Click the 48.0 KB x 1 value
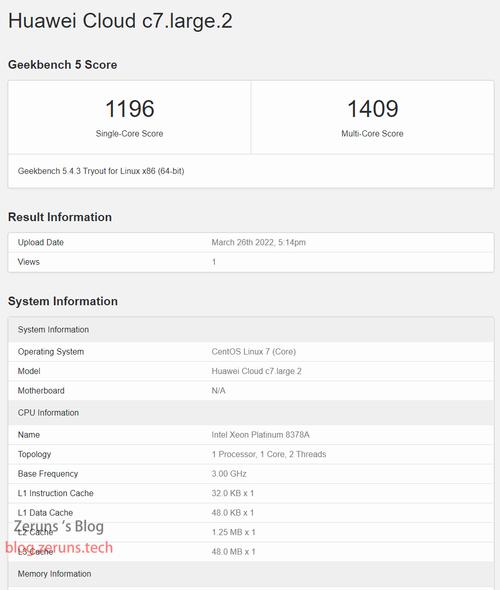This screenshot has height=590, width=500. click(233, 513)
